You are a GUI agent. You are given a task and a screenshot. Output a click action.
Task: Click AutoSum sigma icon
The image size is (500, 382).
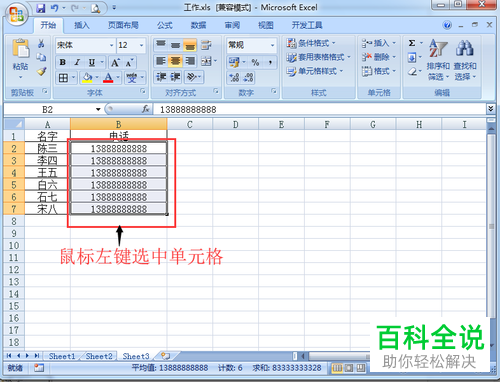(412, 43)
